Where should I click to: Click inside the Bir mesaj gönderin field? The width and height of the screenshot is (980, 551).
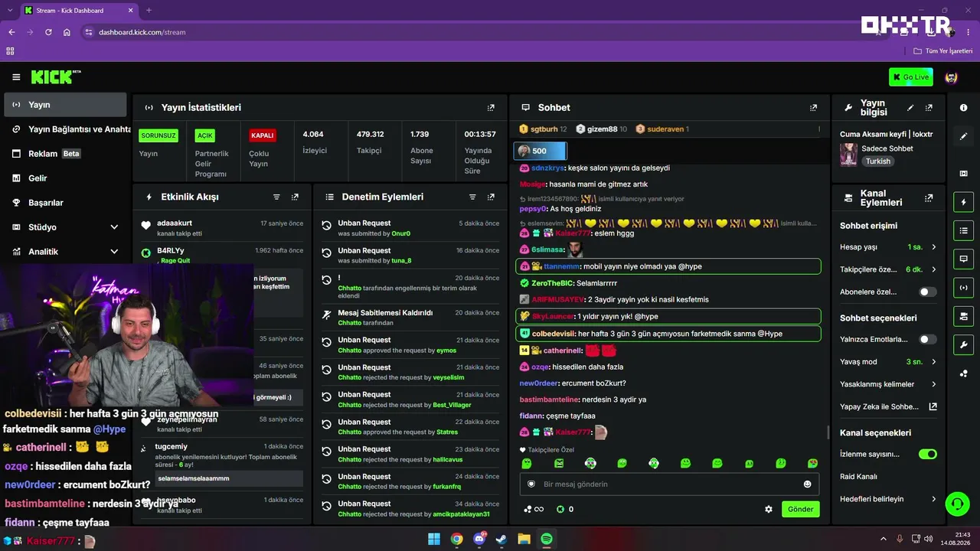[x=670, y=484]
